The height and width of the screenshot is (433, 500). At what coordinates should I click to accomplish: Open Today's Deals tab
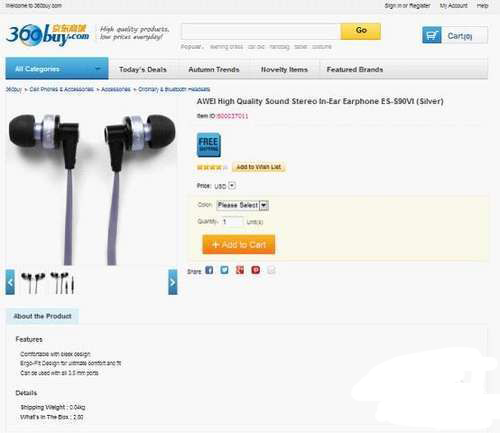coord(143,70)
